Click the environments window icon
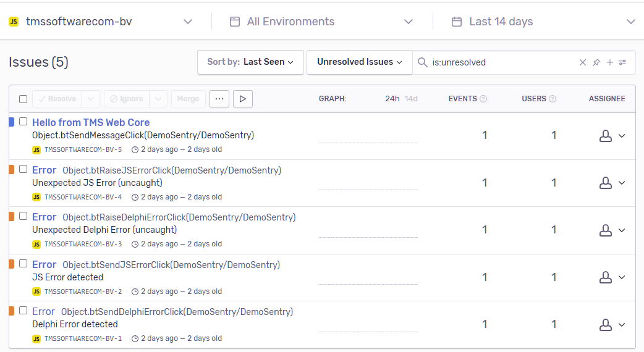This screenshot has width=644, height=352. pyautogui.click(x=234, y=22)
